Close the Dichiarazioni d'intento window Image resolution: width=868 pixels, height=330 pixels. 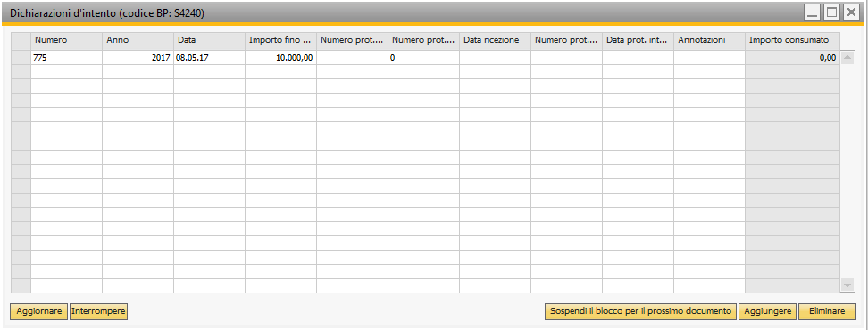point(850,12)
